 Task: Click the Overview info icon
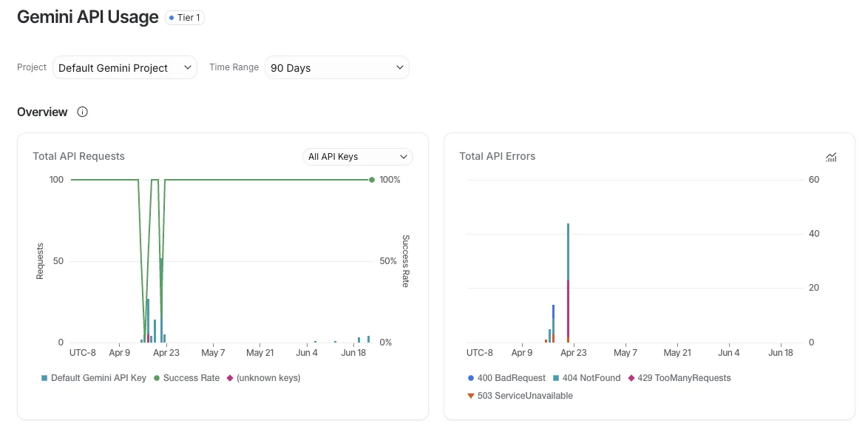click(83, 112)
